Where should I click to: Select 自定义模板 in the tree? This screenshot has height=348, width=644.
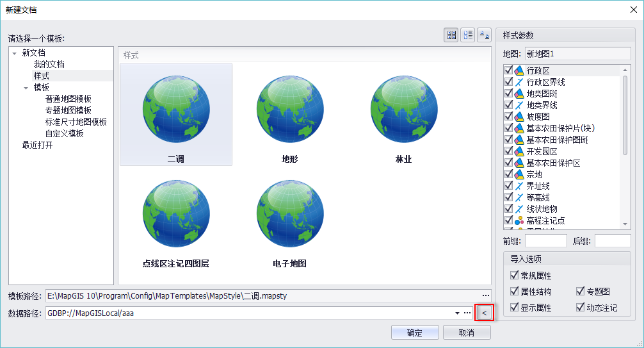tap(65, 133)
